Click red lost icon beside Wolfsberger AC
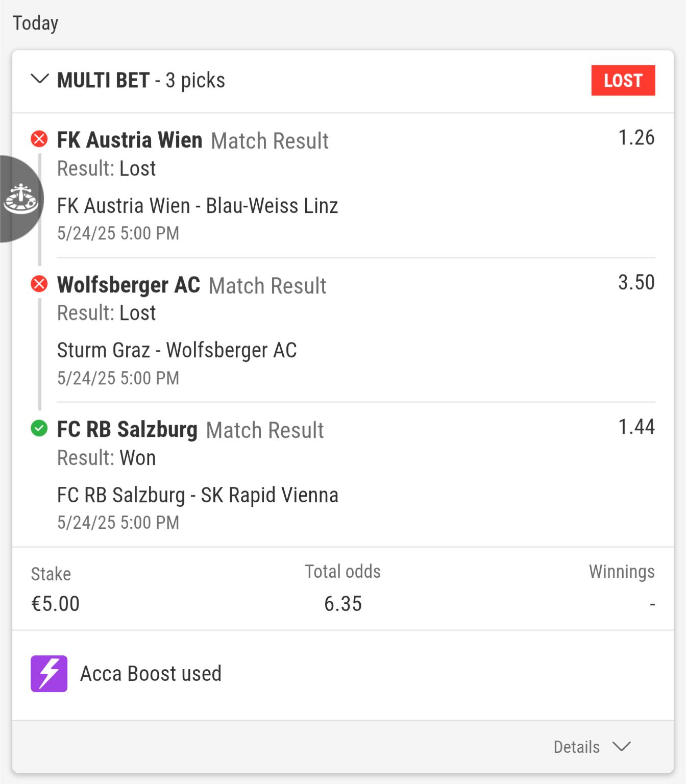686x784 pixels. (x=39, y=284)
